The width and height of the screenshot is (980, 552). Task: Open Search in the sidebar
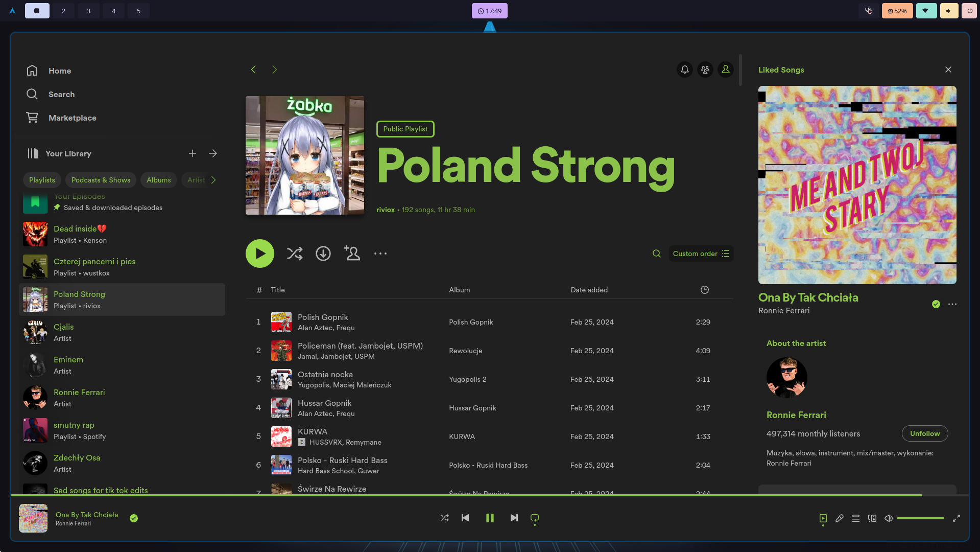click(x=50, y=94)
